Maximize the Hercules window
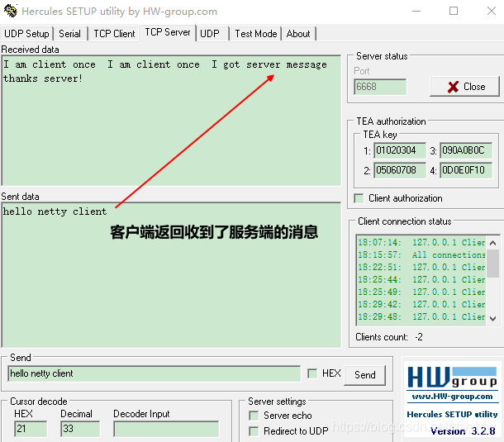Viewport: 504px width, 442px height. tap(454, 12)
